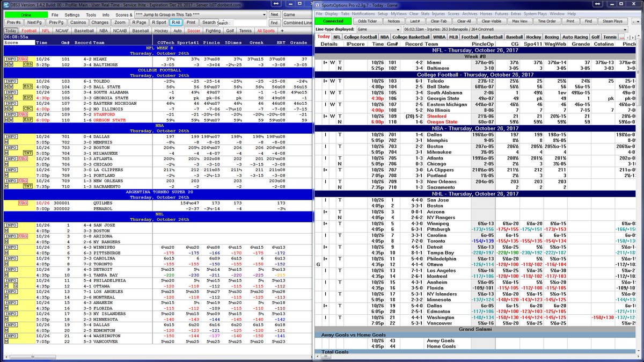Switch to the Soccer tab in DBS3

pyautogui.click(x=194, y=31)
